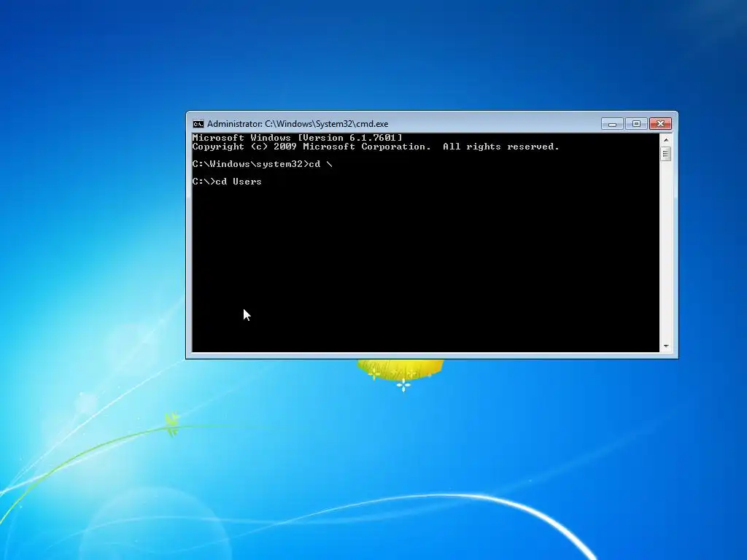Click the 'C:\>cd Users' command line
Image resolution: width=747 pixels, height=560 pixels.
click(x=228, y=182)
